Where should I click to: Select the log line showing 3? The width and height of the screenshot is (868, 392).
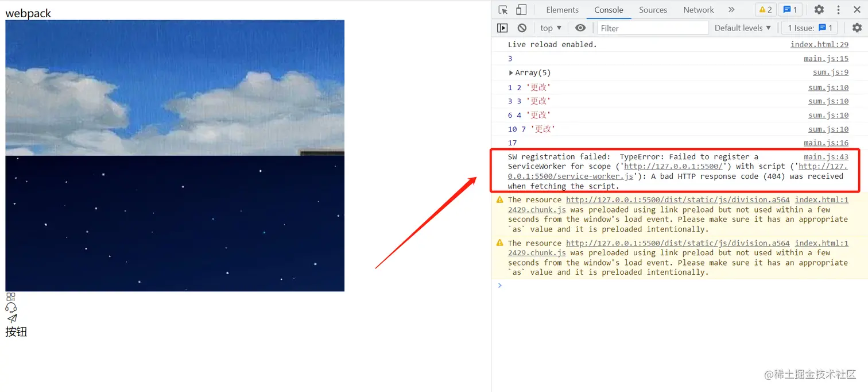510,59
